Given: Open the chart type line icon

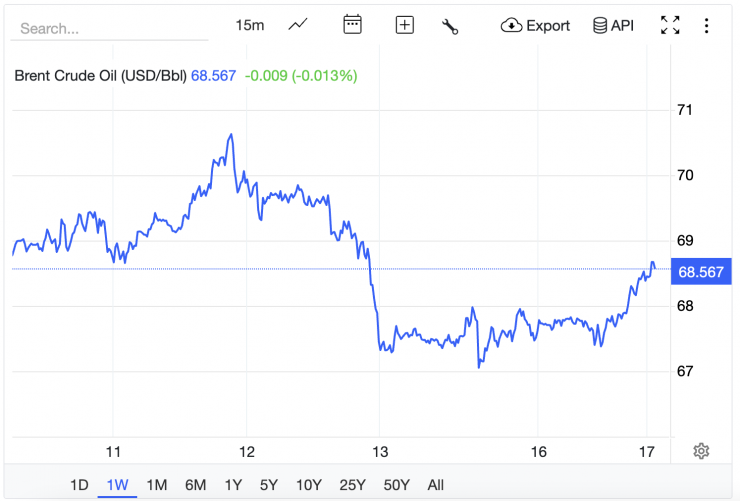Looking at the screenshot, I should (298, 25).
